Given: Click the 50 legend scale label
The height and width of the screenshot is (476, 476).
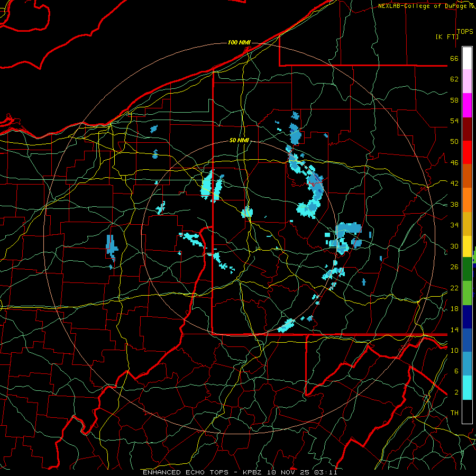Looking at the screenshot, I should pyautogui.click(x=454, y=142).
